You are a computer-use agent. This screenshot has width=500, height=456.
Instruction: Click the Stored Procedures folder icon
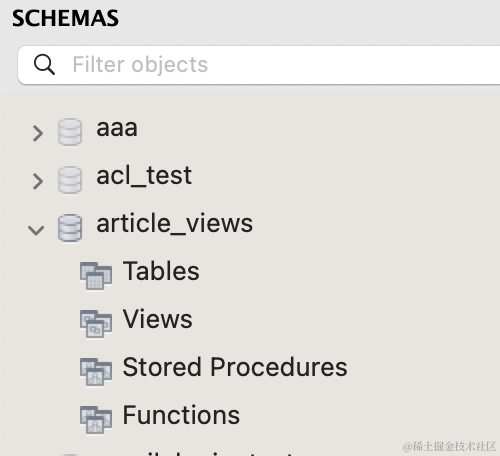coord(96,372)
